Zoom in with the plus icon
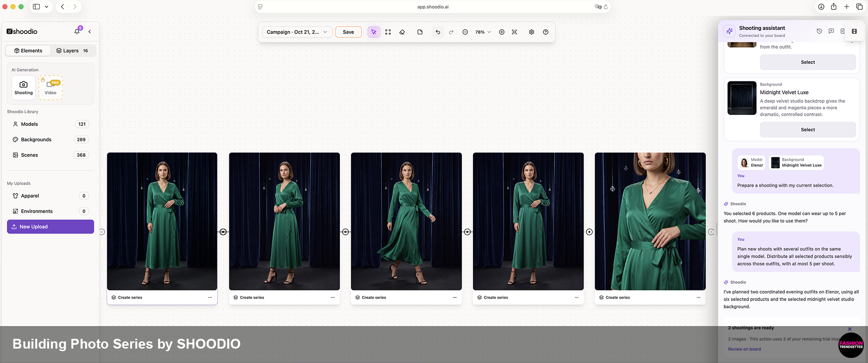Image resolution: width=868 pixels, height=363 pixels. (x=502, y=32)
